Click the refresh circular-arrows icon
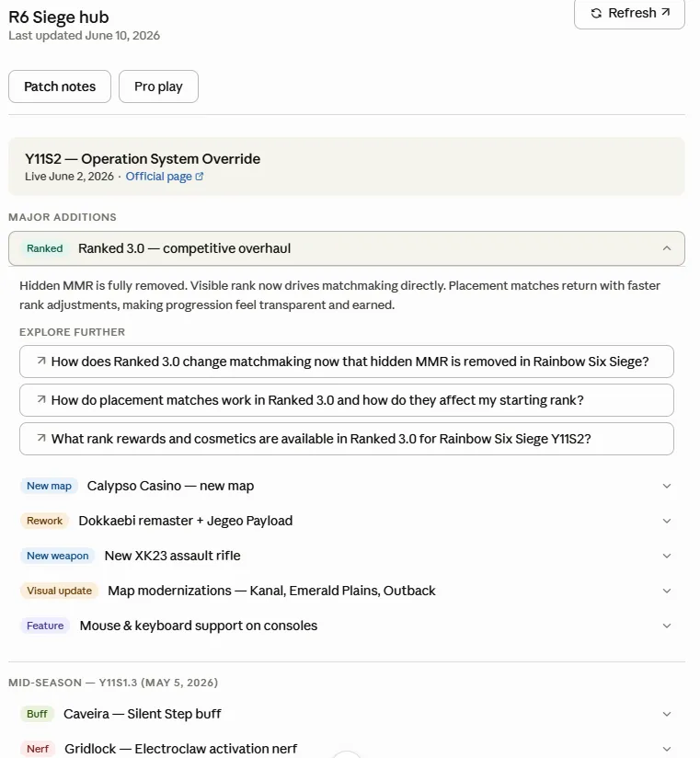 coord(596,13)
